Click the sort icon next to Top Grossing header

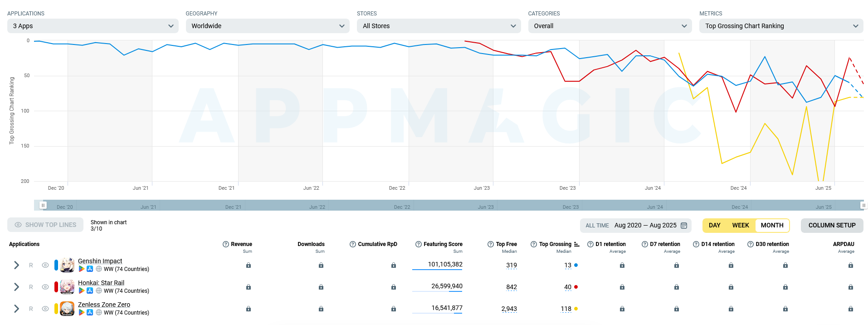tap(576, 244)
